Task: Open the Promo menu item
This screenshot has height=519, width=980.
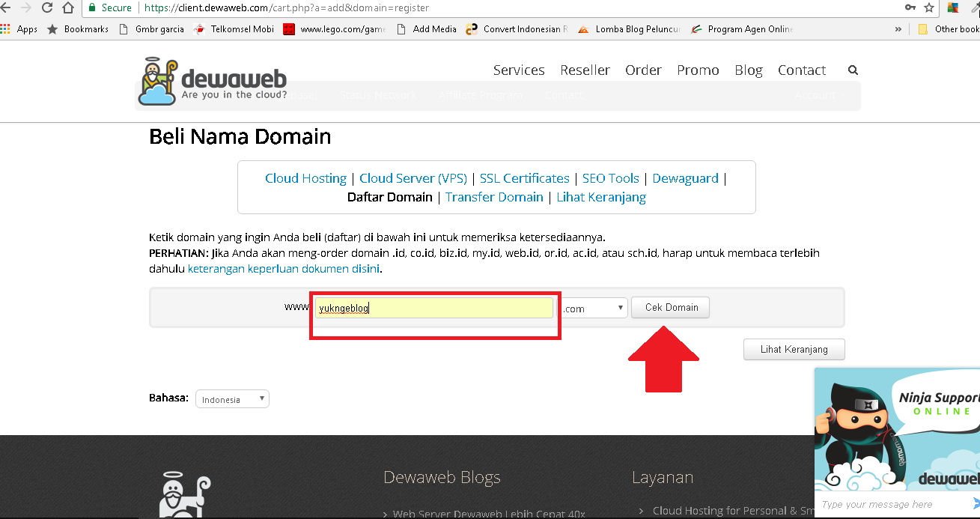Action: 698,70
